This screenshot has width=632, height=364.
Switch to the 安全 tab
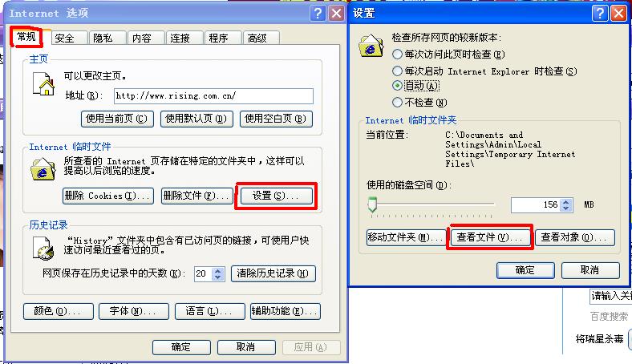coord(64,38)
